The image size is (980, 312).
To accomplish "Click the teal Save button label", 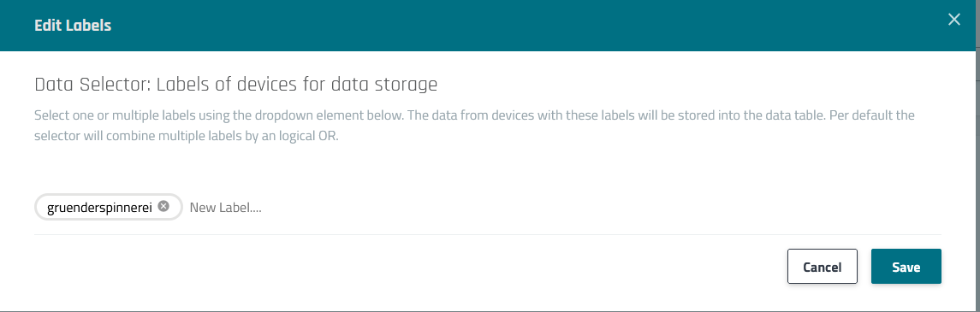I will [x=906, y=268].
